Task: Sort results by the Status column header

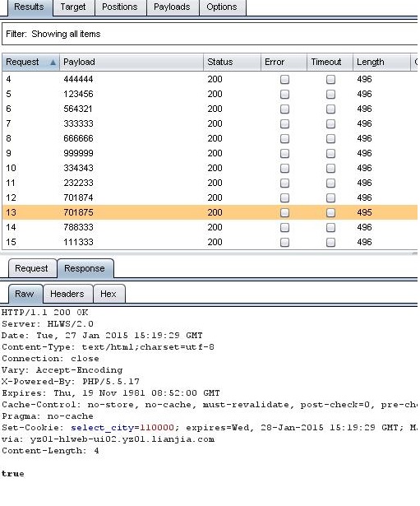Action: (232, 62)
